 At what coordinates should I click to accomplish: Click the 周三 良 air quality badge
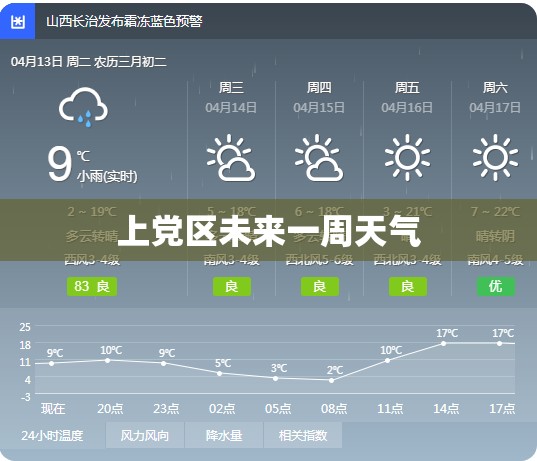pyautogui.click(x=232, y=286)
